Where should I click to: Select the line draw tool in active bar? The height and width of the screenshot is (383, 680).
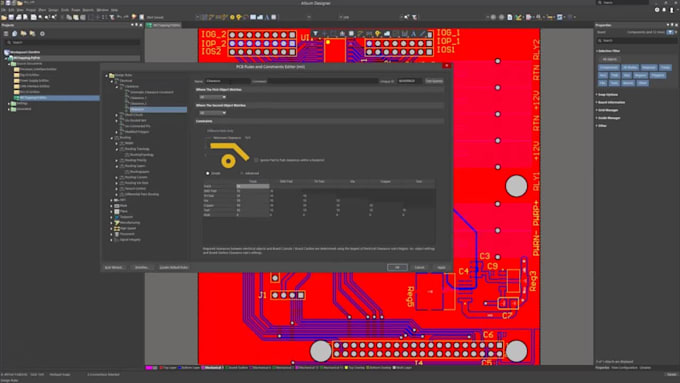click(422, 34)
